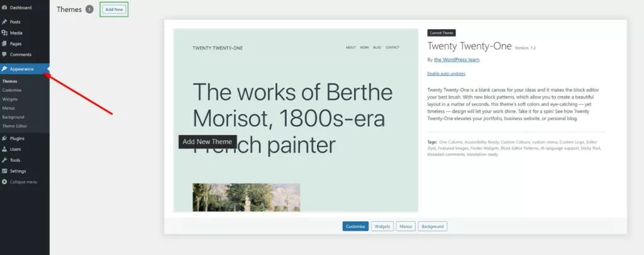Click the Pages document icon

4,43
